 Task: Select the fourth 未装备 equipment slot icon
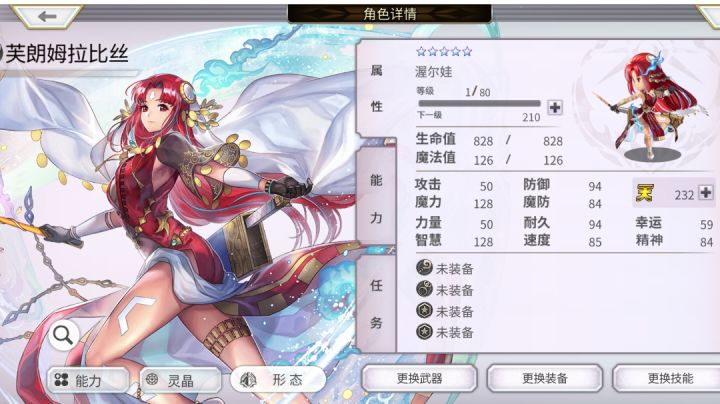424,331
